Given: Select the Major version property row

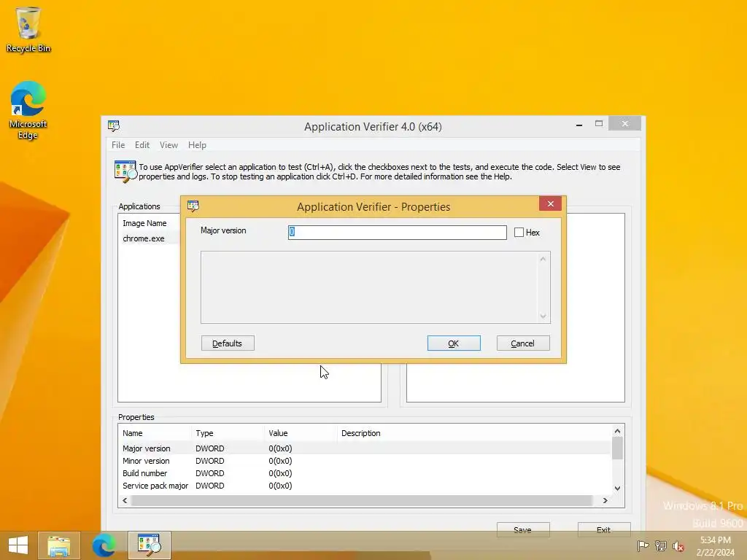Looking at the screenshot, I should pos(365,448).
